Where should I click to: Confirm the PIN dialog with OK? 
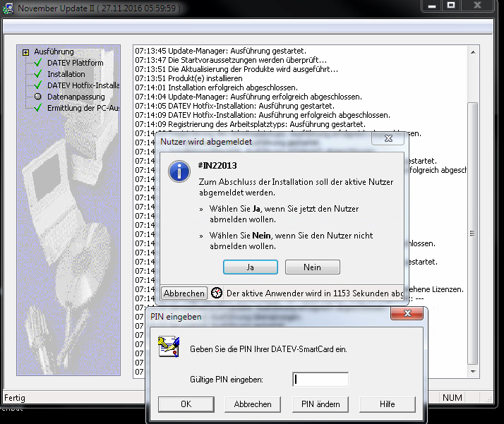186,404
